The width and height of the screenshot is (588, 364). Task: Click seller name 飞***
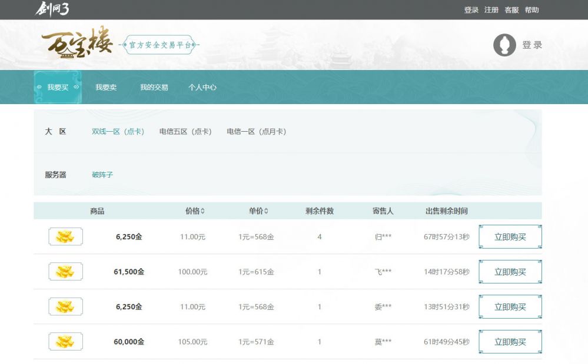(x=383, y=272)
